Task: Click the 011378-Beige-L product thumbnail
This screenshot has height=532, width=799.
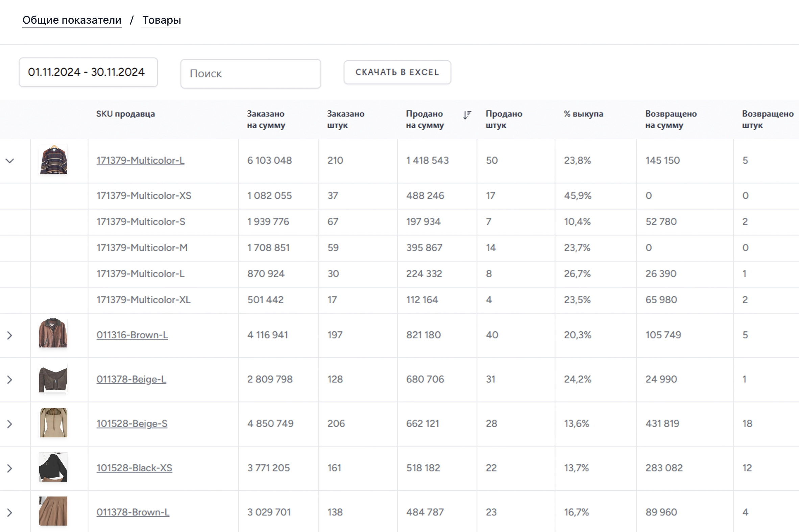Action: click(53, 378)
